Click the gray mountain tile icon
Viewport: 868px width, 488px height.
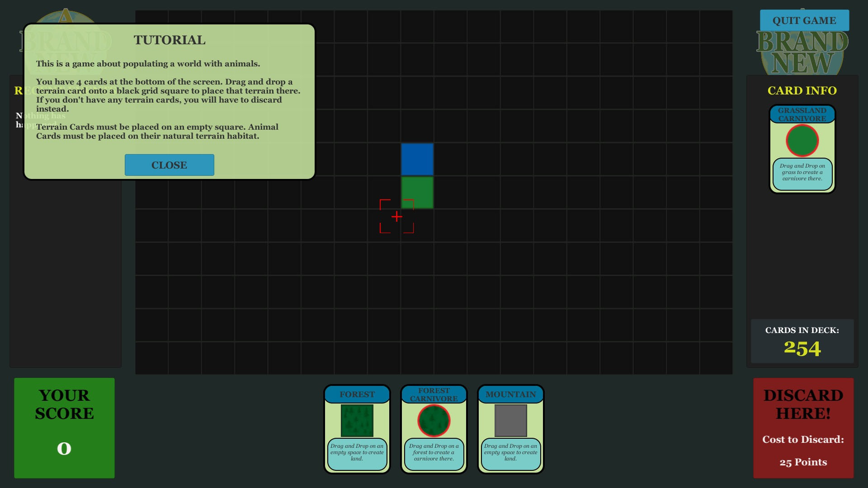coord(511,420)
